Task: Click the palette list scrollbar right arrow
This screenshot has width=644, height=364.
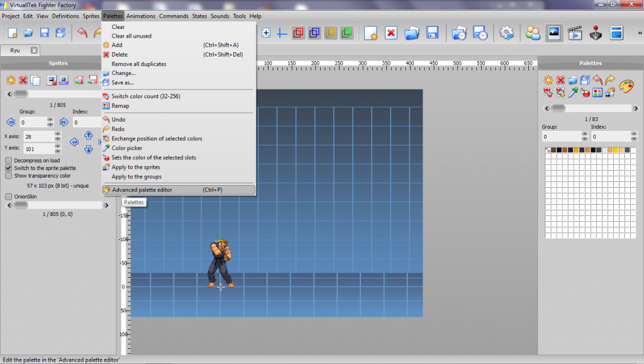Action: [x=636, y=108]
